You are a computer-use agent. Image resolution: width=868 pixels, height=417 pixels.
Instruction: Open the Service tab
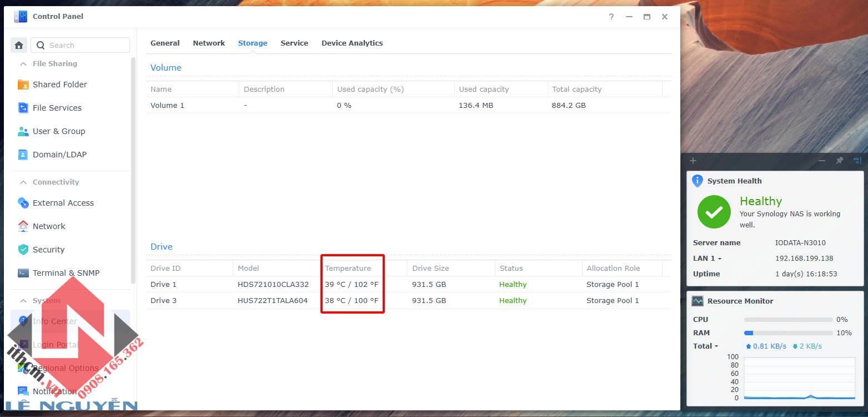(x=294, y=43)
